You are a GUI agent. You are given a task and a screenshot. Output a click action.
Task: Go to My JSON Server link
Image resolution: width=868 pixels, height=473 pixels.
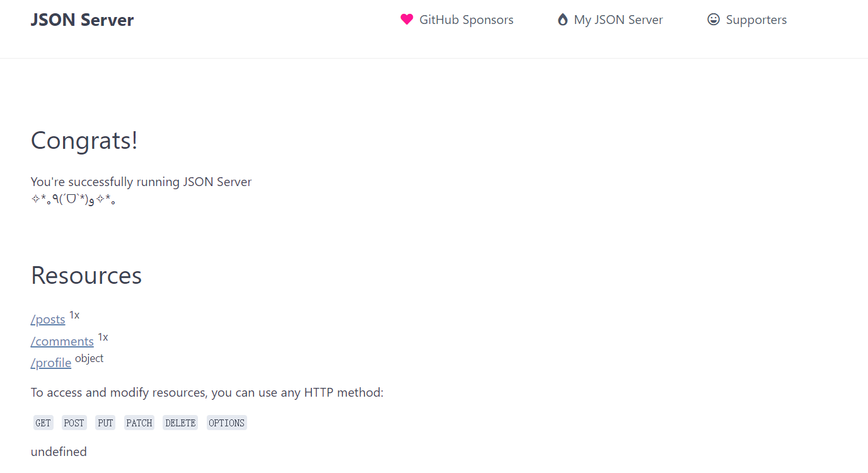pyautogui.click(x=618, y=20)
